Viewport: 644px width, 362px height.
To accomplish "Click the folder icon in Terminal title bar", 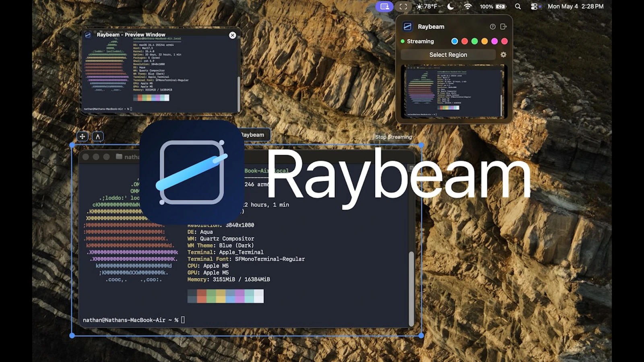I will point(119,156).
